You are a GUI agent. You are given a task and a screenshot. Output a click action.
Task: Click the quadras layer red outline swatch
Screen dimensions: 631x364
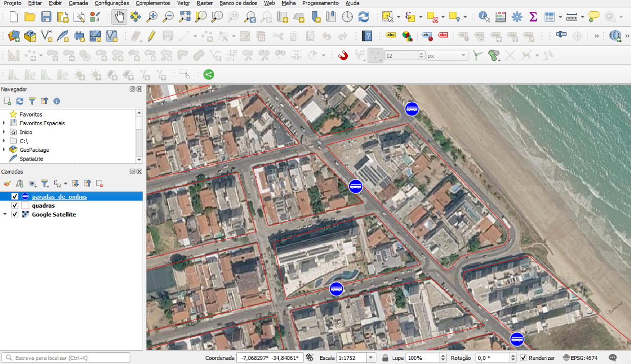pos(25,206)
